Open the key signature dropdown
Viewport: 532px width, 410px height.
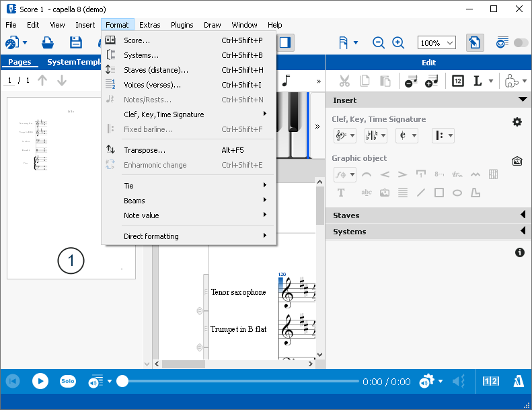(x=375, y=135)
